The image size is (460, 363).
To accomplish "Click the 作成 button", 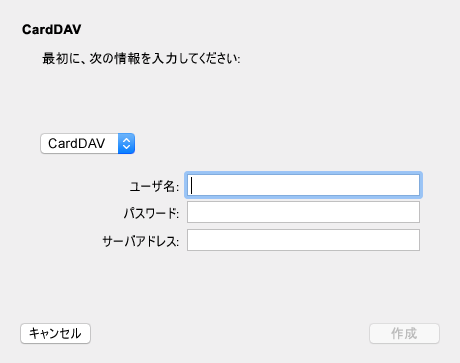I will click(404, 333).
